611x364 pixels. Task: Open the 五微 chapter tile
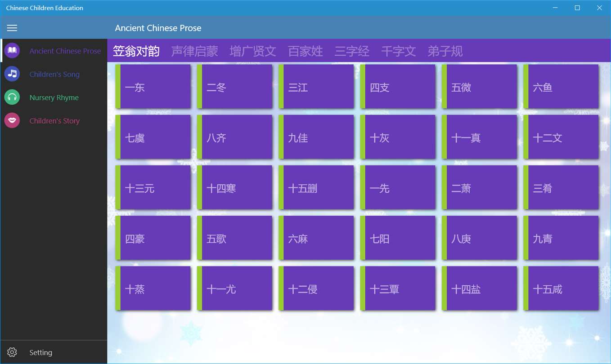coord(480,86)
